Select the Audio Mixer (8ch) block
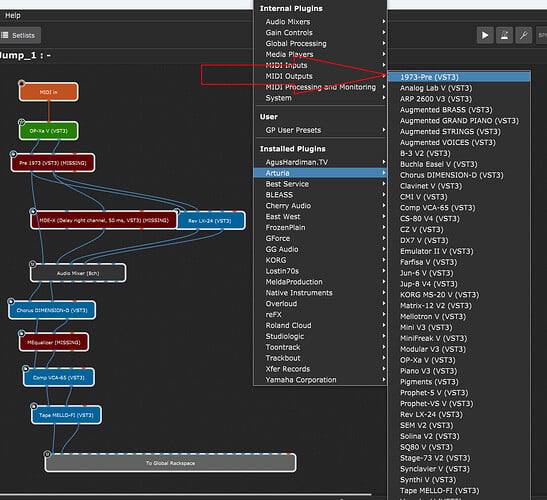This screenshot has width=547, height=500. click(x=78, y=273)
